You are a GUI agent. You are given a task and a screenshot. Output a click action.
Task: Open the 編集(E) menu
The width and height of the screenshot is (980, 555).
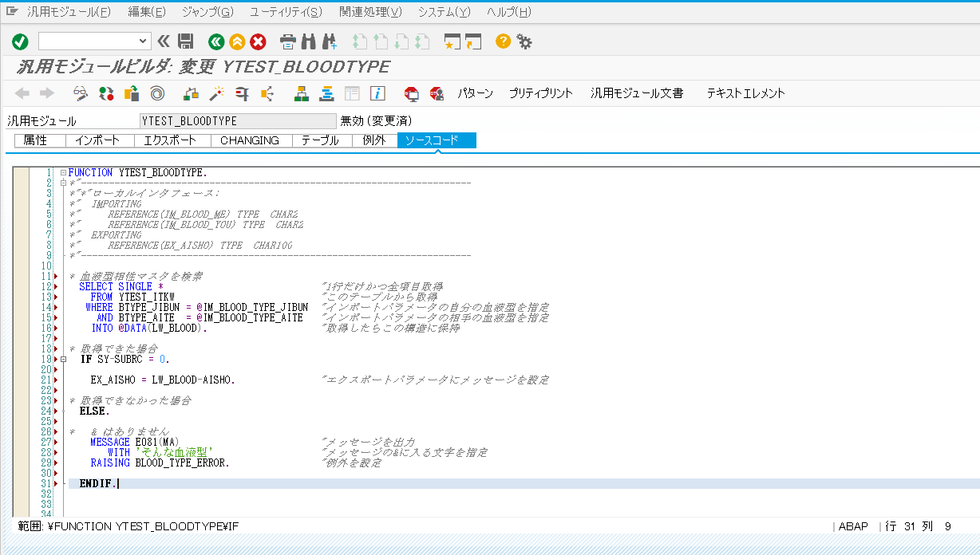[147, 12]
